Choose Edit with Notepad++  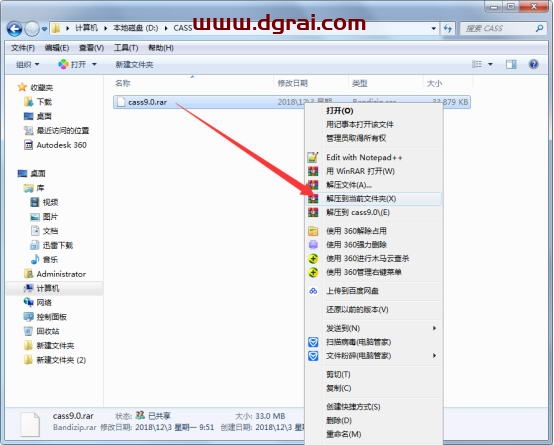[374, 157]
